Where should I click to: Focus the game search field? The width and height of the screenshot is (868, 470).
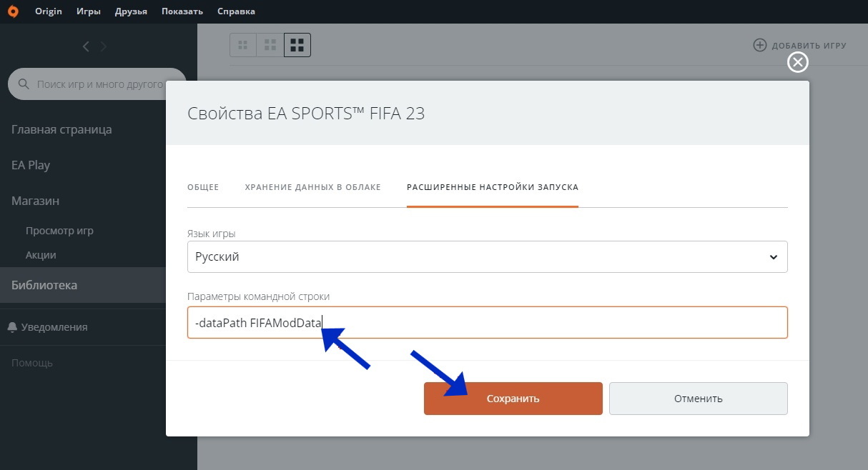97,84
